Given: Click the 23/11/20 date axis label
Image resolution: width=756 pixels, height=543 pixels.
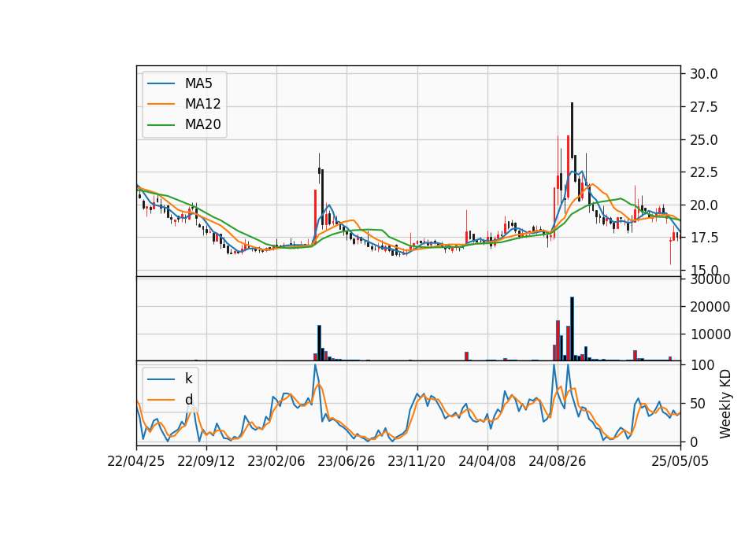Looking at the screenshot, I should [417, 461].
